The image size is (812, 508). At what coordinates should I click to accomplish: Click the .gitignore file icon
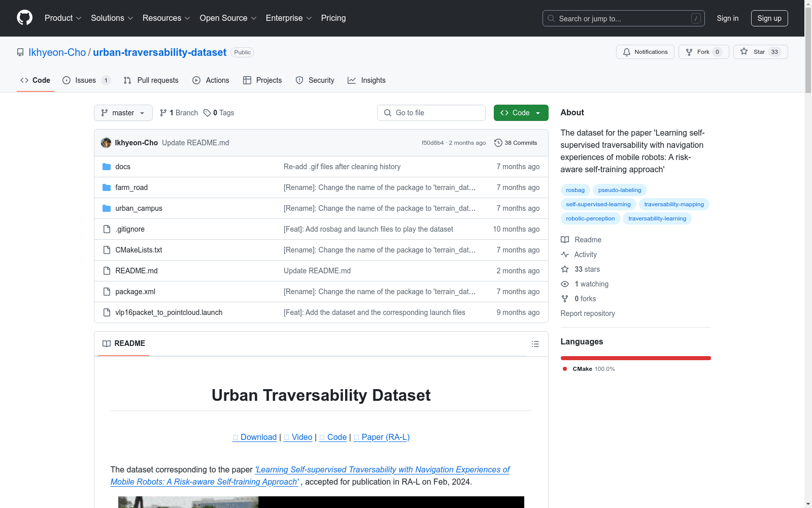tap(107, 229)
